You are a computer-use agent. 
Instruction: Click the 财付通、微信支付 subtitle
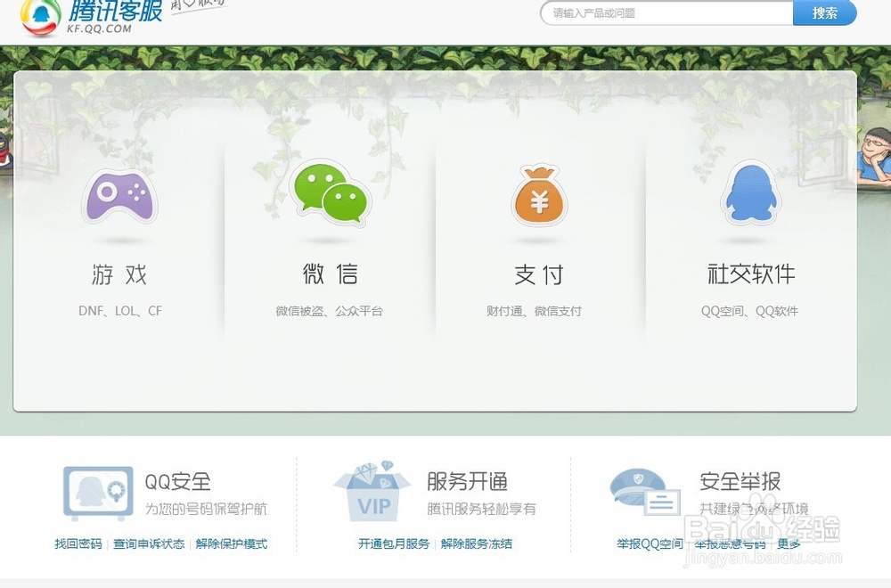click(x=534, y=311)
